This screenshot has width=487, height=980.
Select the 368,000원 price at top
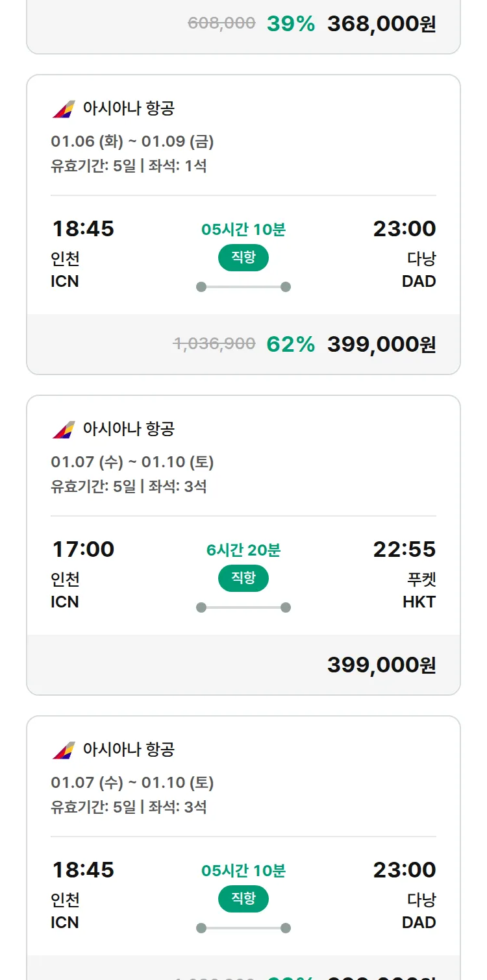point(381,24)
